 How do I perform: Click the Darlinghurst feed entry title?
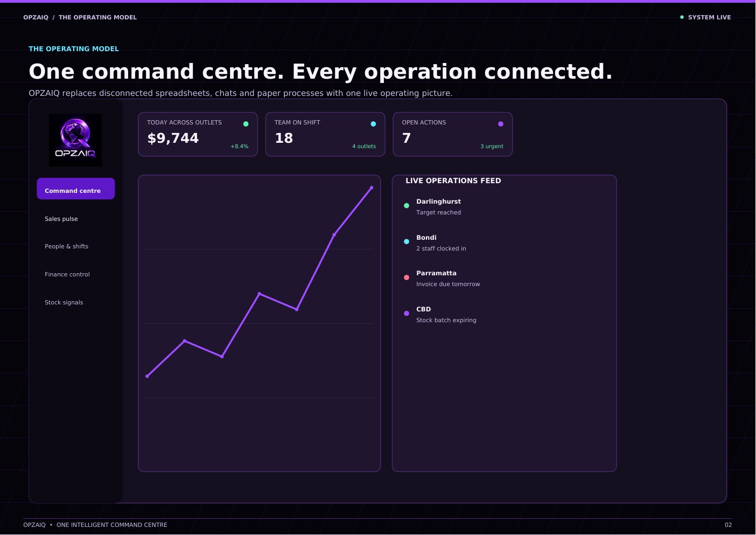click(x=438, y=202)
